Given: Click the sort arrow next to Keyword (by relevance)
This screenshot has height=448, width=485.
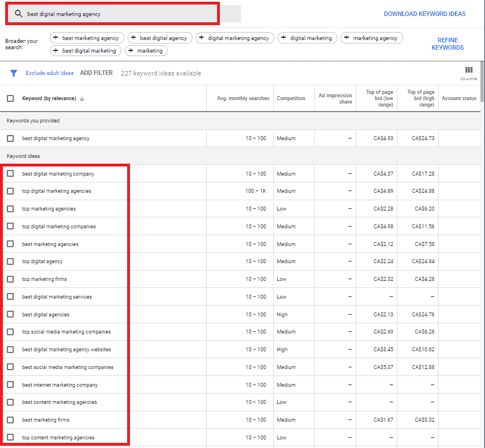Looking at the screenshot, I should point(82,99).
